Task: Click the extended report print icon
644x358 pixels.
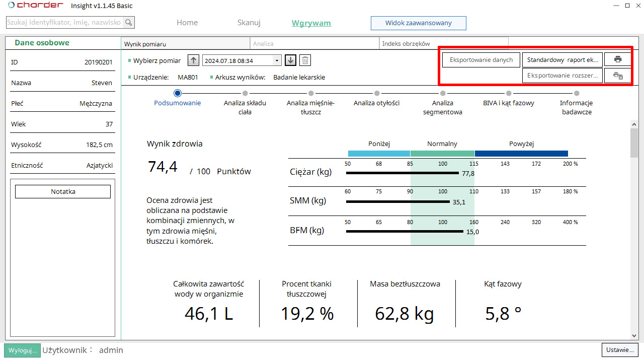Action: point(618,76)
